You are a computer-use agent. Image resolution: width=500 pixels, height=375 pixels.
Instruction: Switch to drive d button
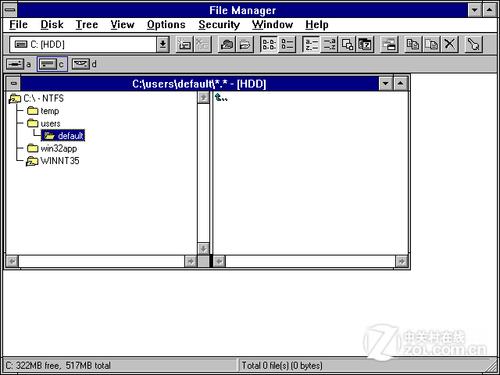(84, 64)
